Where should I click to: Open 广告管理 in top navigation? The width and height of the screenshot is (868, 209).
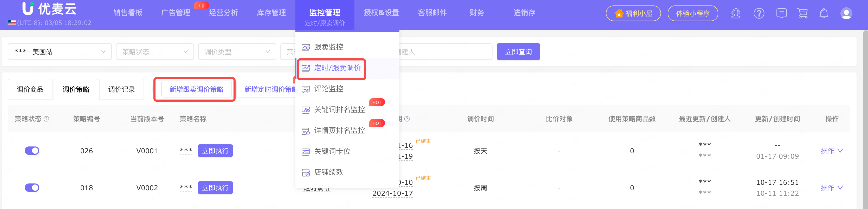176,13
